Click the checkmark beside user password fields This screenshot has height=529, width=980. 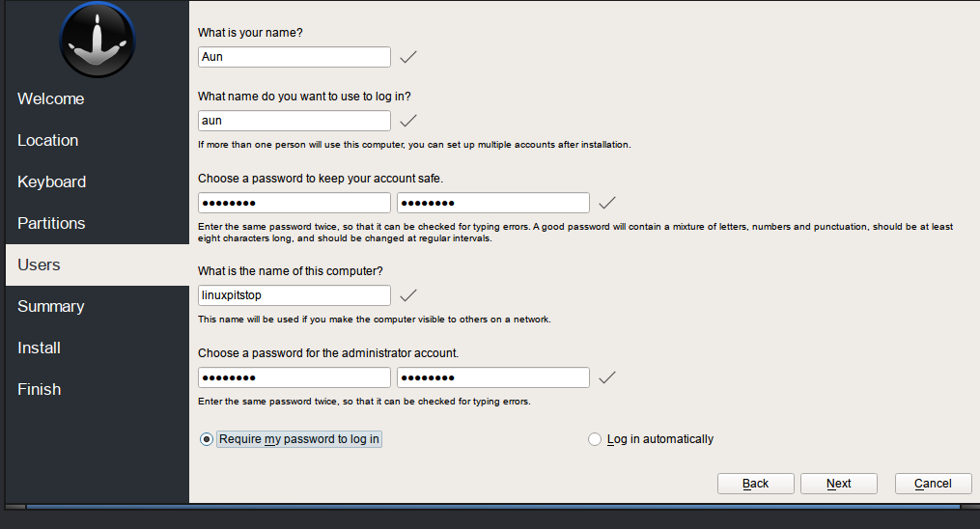[x=607, y=203]
